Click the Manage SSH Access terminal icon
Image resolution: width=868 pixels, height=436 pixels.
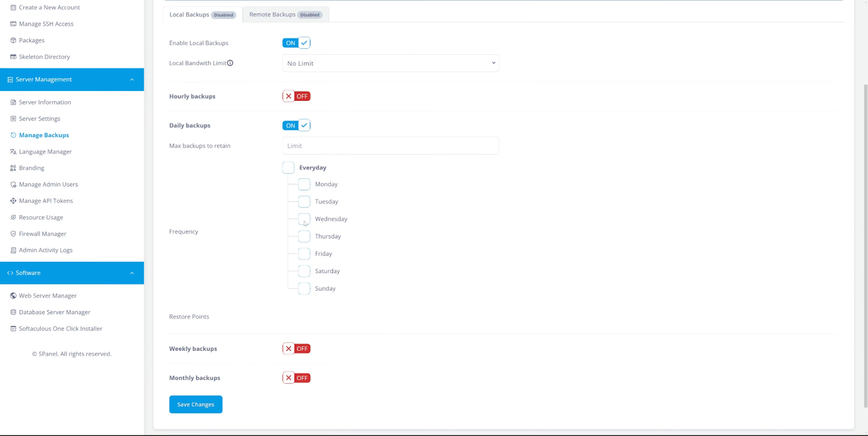click(x=13, y=24)
